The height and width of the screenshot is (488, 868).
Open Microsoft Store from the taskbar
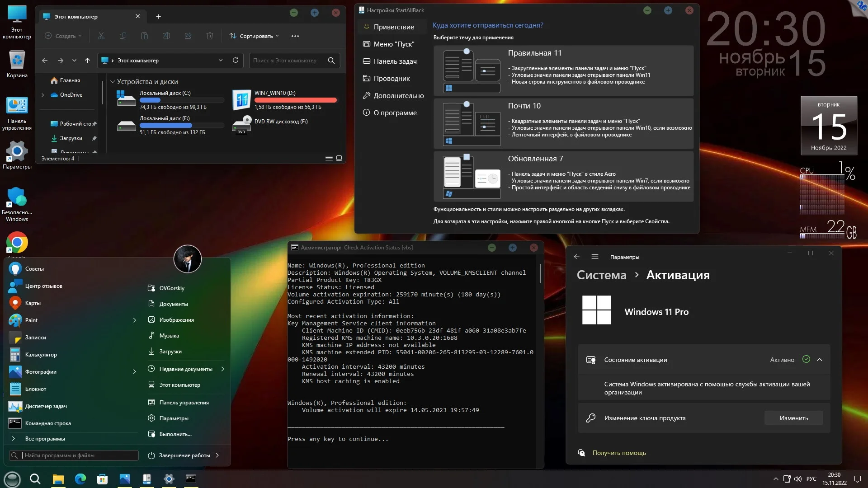[x=102, y=479]
